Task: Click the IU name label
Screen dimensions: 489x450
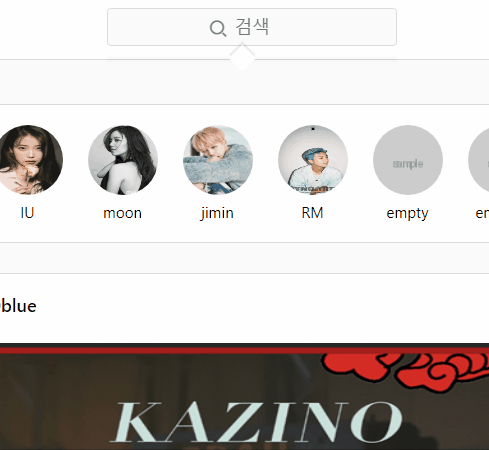Action: tap(27, 213)
